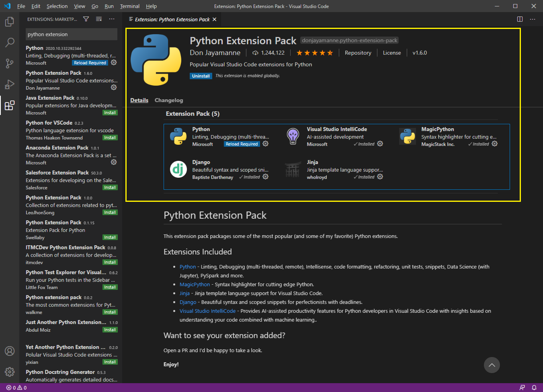Viewport: 543px width, 392px height.
Task: Open gear for Visual Studio IntelliCode
Action: pos(380,144)
